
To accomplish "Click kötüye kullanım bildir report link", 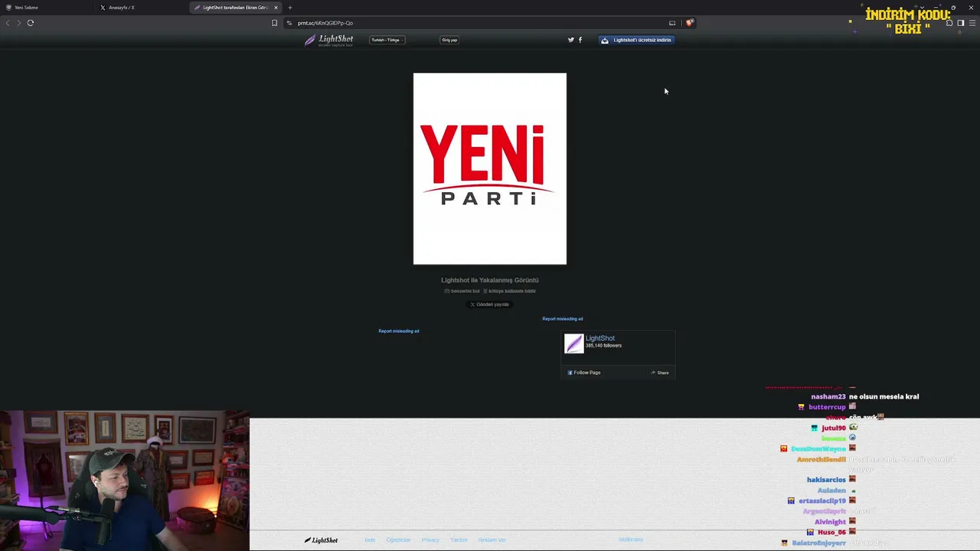I will click(x=510, y=291).
